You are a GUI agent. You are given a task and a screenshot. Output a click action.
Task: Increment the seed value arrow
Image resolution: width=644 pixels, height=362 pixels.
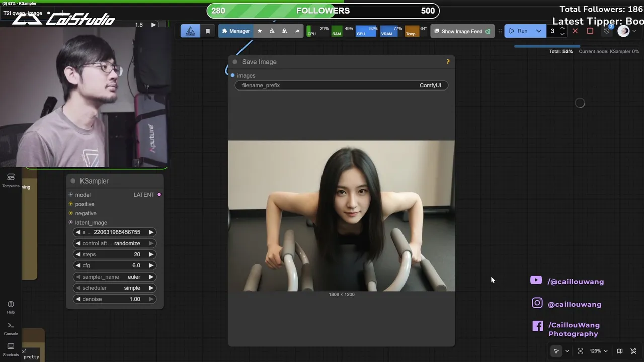(151, 232)
